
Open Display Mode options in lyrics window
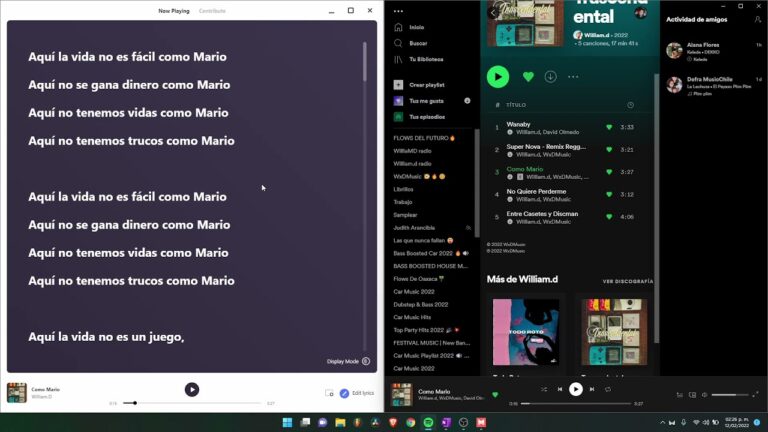pos(349,361)
